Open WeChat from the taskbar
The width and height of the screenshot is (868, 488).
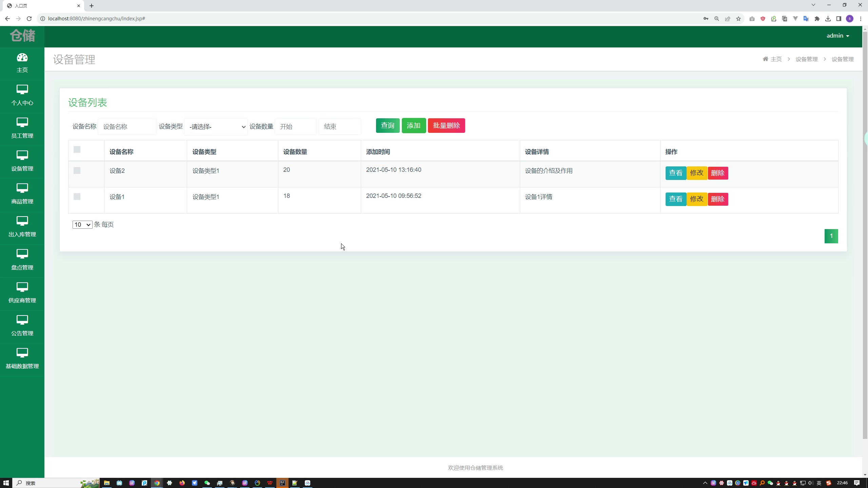pos(207,483)
